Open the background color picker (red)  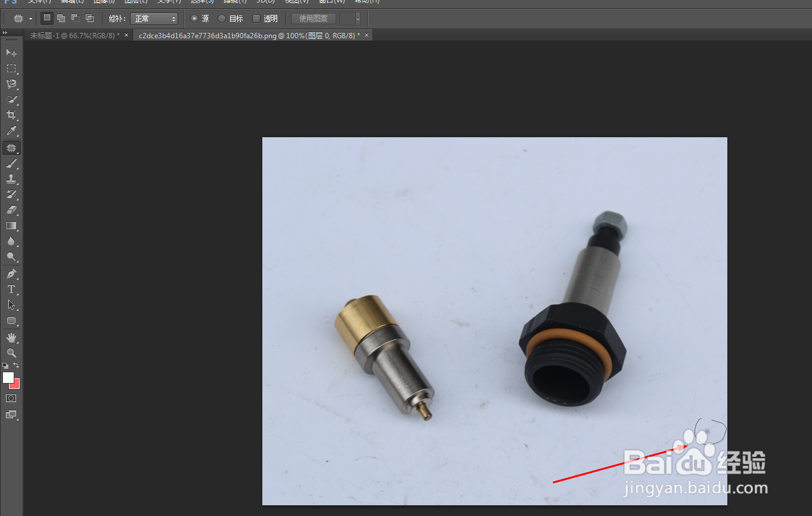coord(17,385)
